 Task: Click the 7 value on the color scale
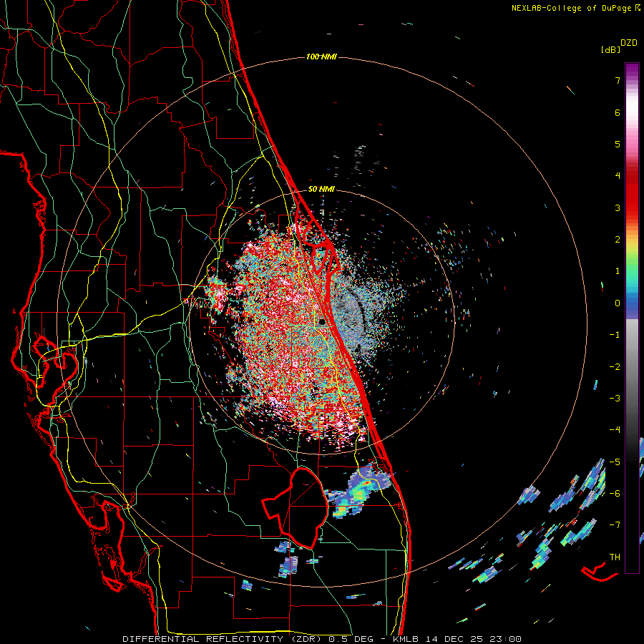[x=618, y=80]
